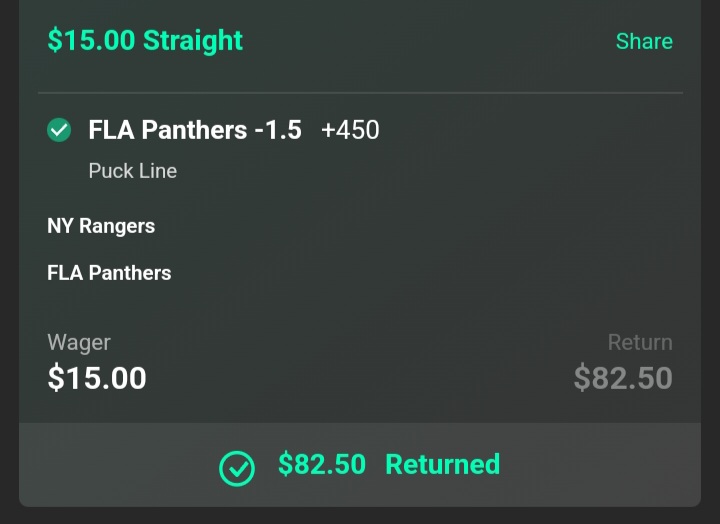This screenshot has height=524, width=720.
Task: Click the Return label
Action: tap(640, 343)
